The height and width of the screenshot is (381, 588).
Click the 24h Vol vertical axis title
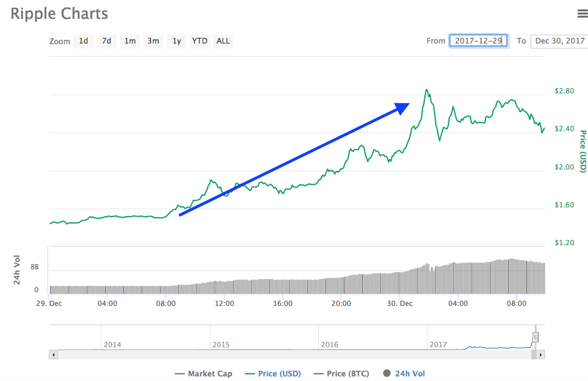(17, 270)
